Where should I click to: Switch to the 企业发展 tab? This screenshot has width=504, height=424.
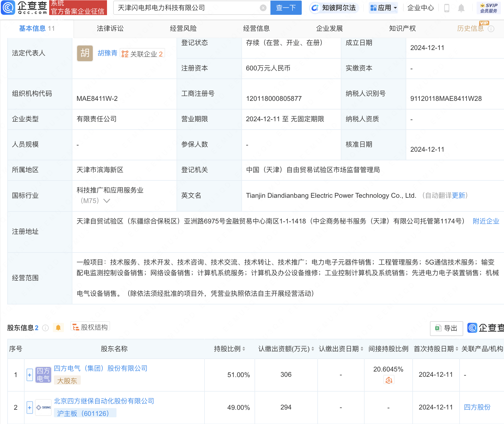[x=329, y=28]
